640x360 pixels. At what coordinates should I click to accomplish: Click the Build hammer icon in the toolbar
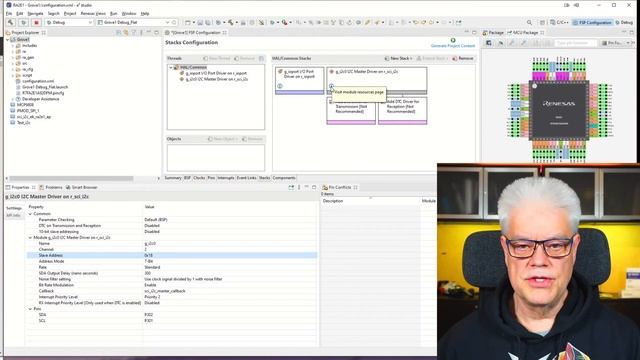11,22
